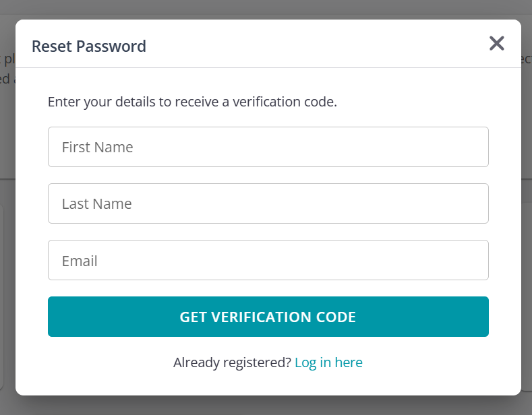This screenshot has width=532, height=415.
Task: Activate the Last Name field
Action: (x=268, y=203)
